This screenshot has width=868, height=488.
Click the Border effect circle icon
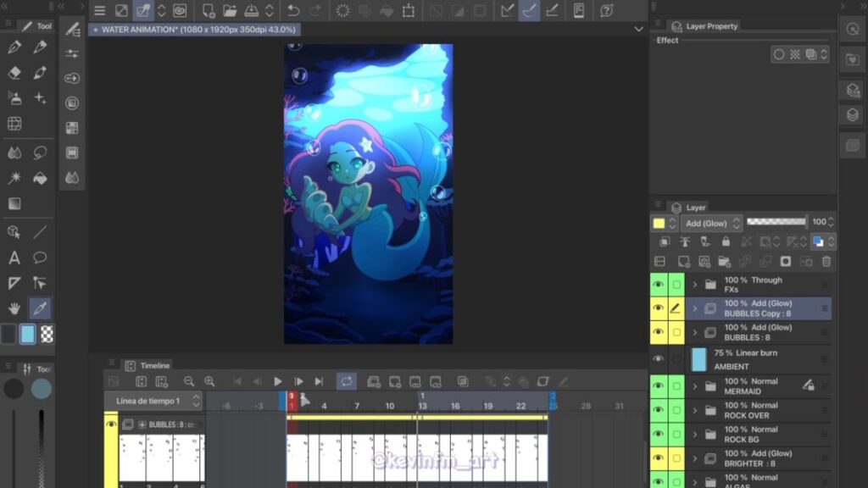(x=779, y=54)
